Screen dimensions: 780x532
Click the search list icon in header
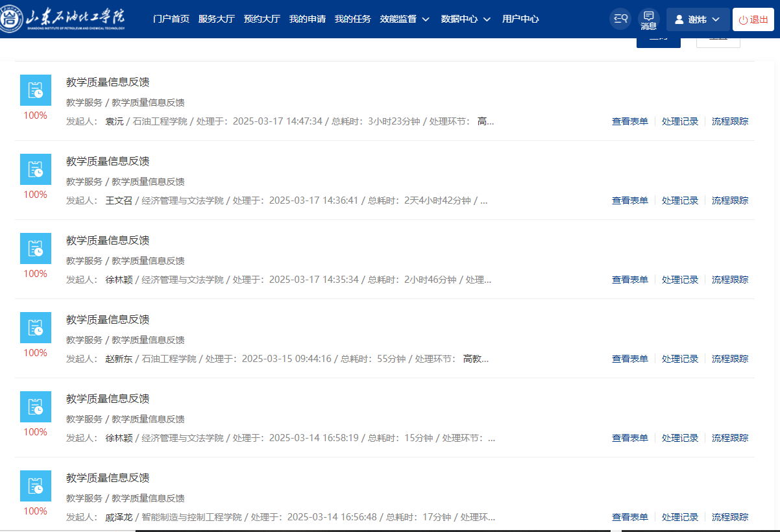[620, 19]
